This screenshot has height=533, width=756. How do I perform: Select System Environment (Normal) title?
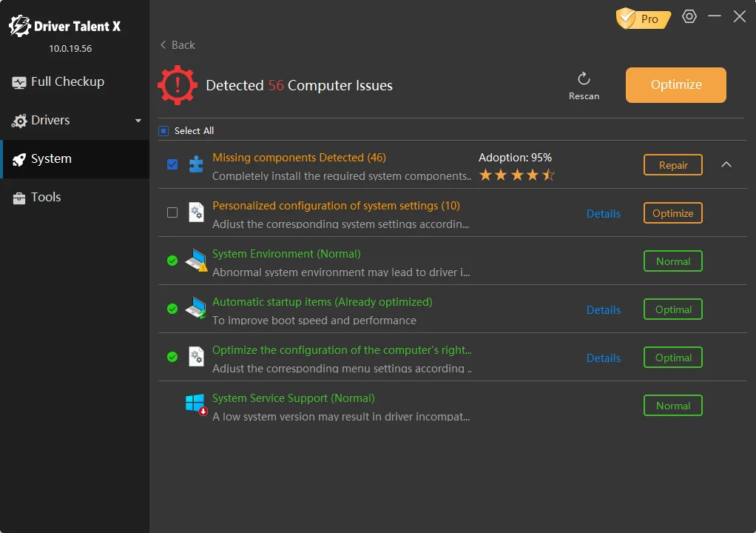pos(286,254)
